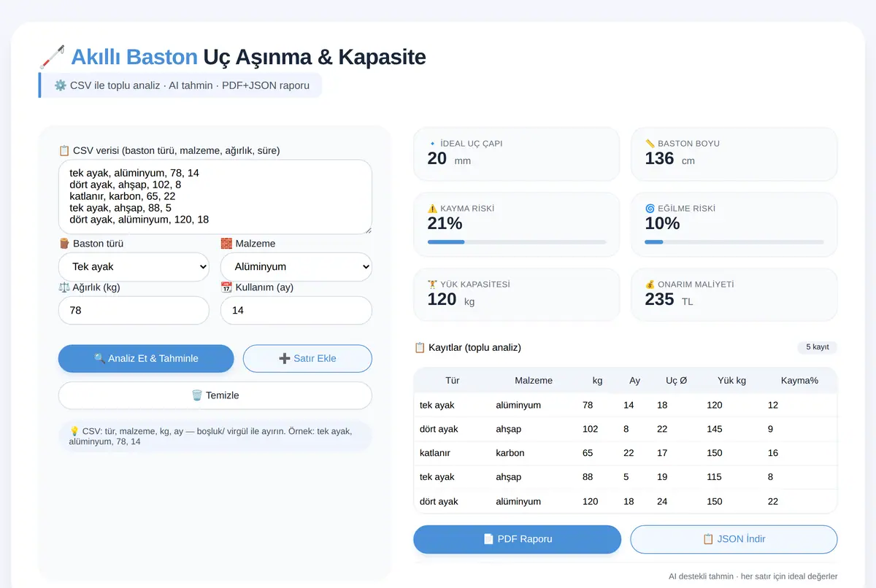Click the Eğilme Riski value 10%
The height and width of the screenshot is (588, 876).
pos(663,223)
